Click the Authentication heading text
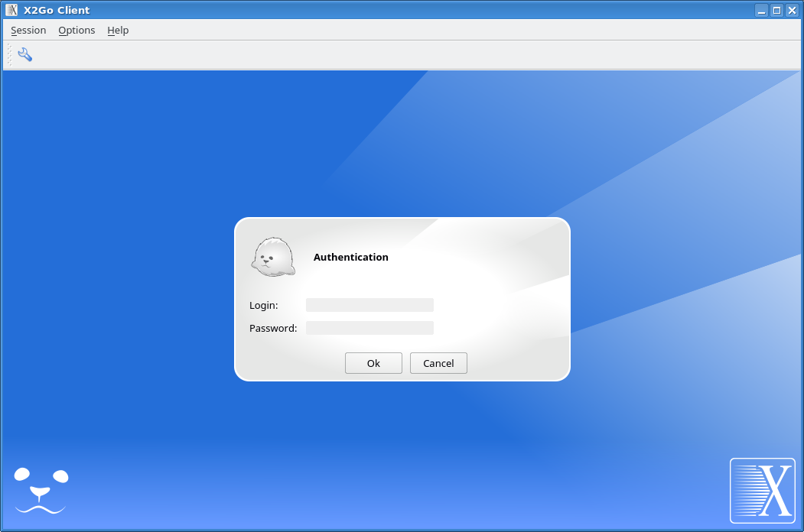Image resolution: width=804 pixels, height=532 pixels. tap(350, 258)
